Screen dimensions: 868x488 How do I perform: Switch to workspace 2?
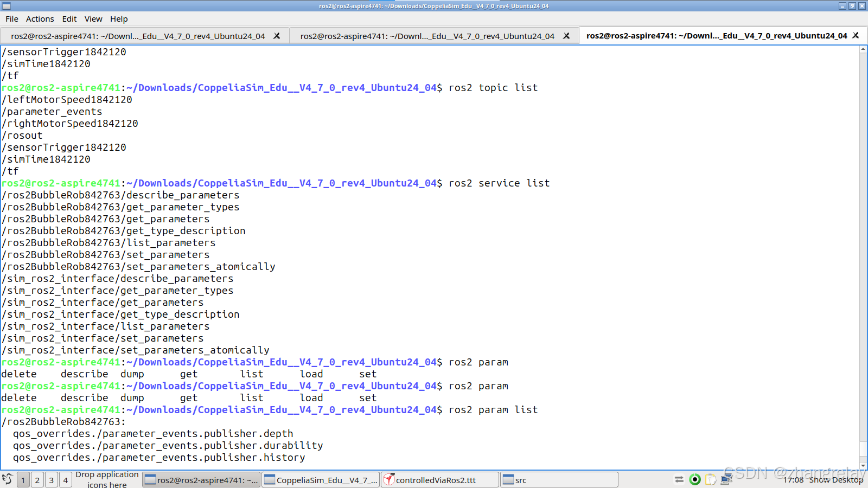click(37, 480)
